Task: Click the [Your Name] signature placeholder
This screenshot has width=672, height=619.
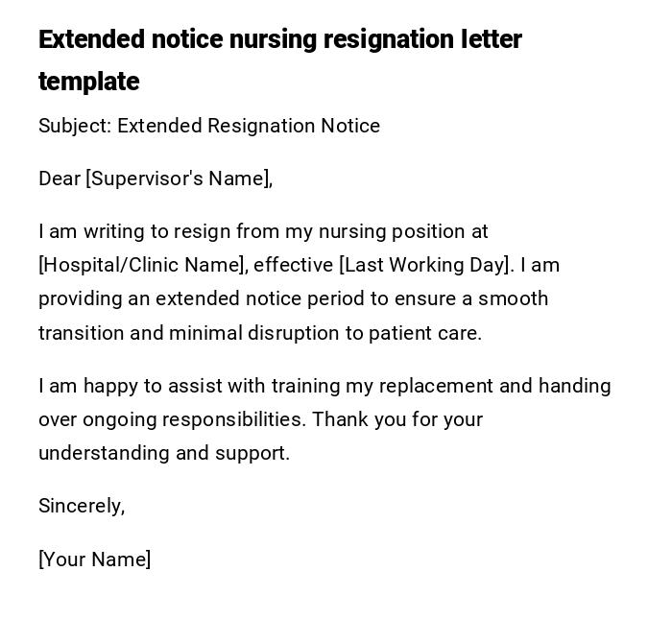Action: tap(94, 559)
